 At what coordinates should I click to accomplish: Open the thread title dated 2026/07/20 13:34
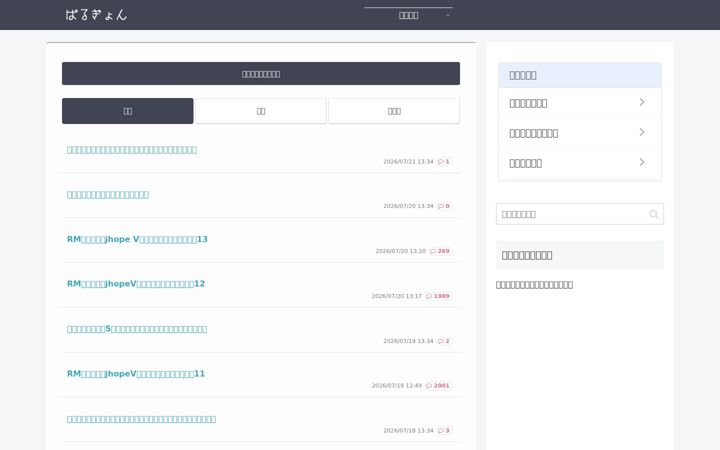click(x=108, y=195)
